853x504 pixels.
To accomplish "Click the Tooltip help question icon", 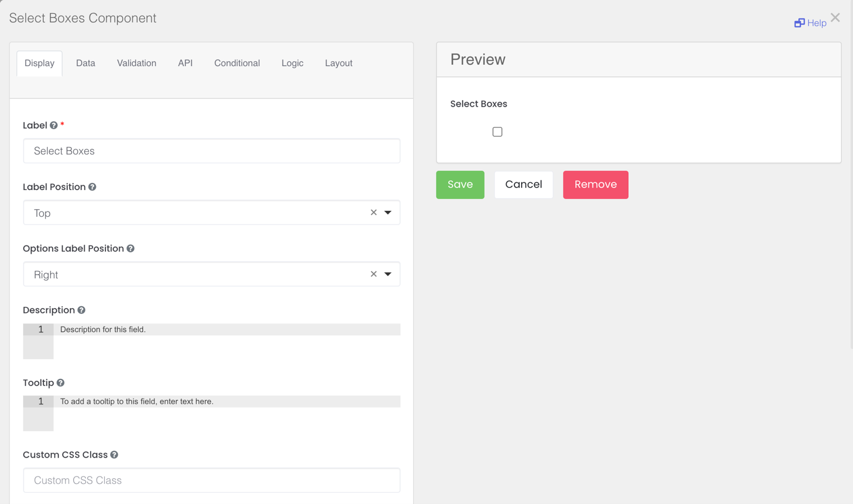I will [61, 383].
